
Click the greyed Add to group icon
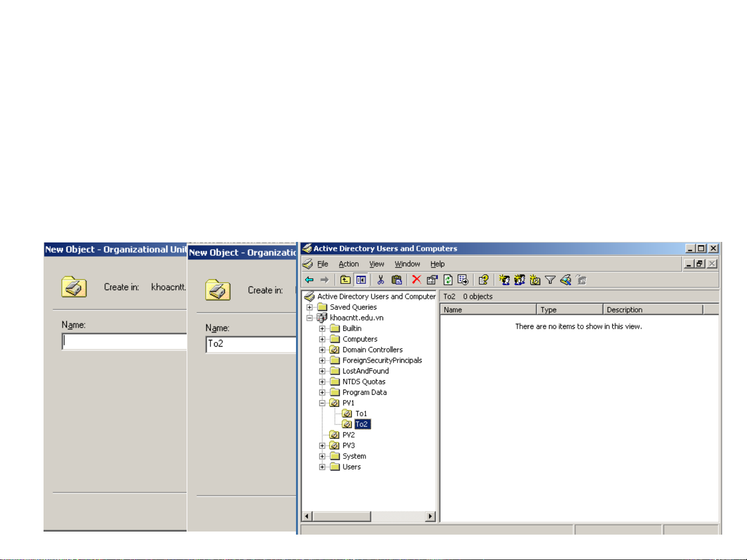coord(581,280)
